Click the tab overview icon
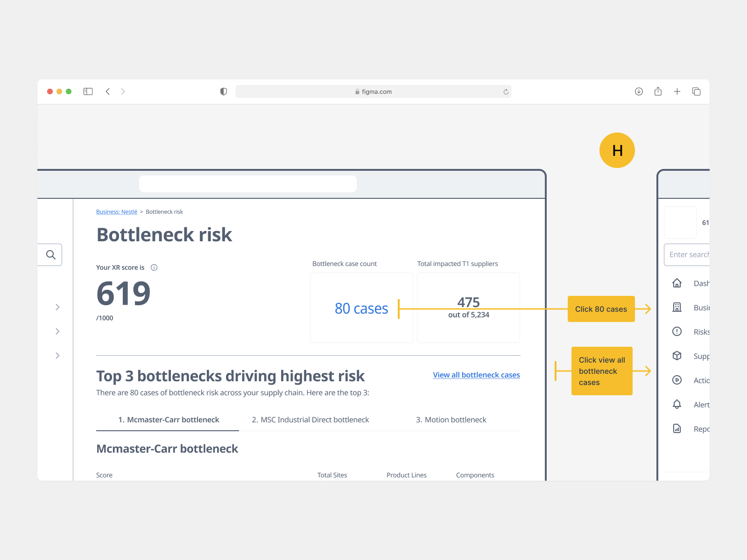Screen dimensions: 747x560 click(x=696, y=91)
